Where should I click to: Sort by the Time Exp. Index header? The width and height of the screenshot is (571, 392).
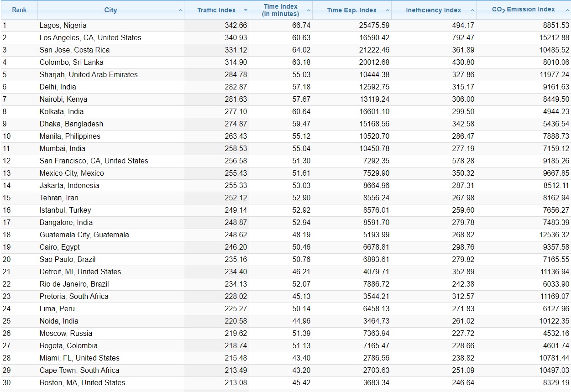[352, 10]
